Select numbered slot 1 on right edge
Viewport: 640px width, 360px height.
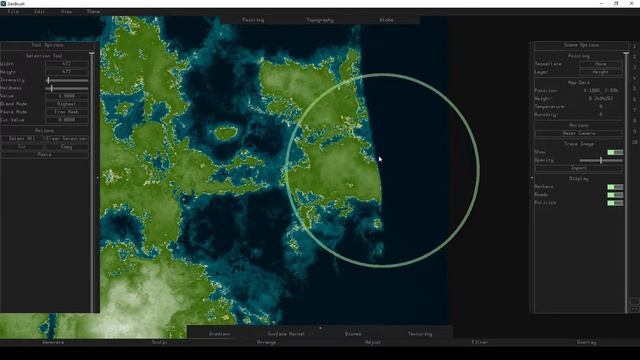pos(635,47)
